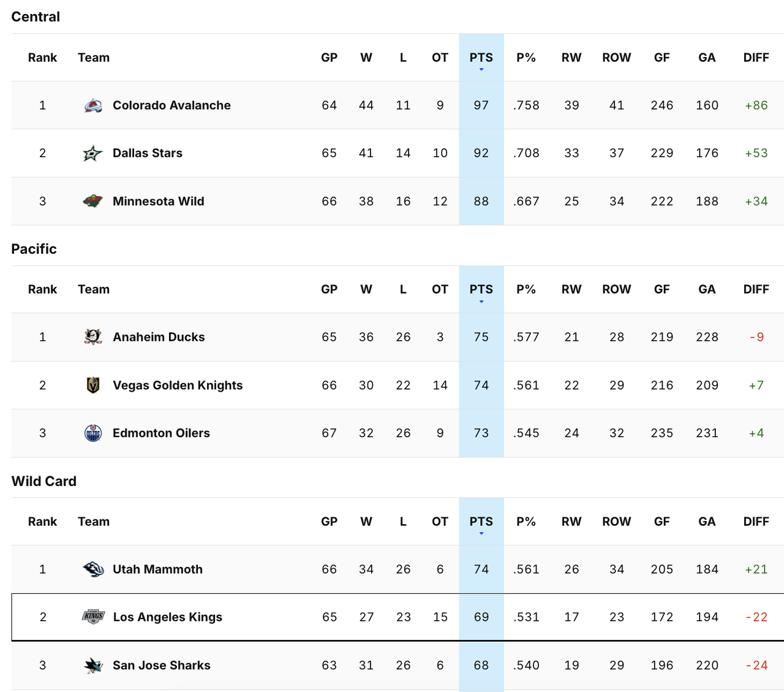Toggle sorting by the GP column header
This screenshot has height=692, width=784.
pyautogui.click(x=329, y=57)
